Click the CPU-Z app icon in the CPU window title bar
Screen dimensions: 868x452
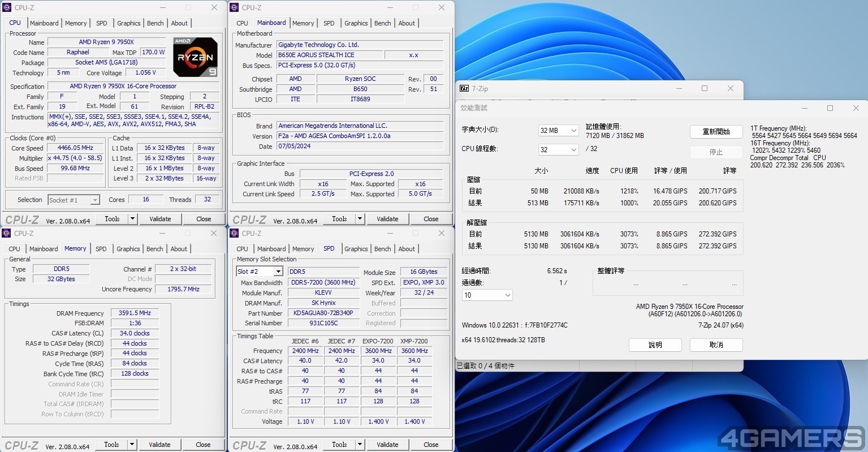pyautogui.click(x=7, y=8)
